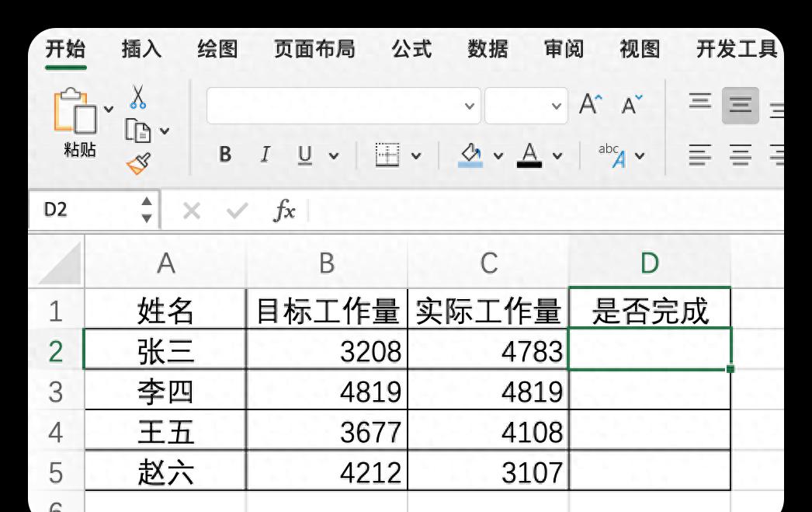Screen dimensions: 812x512
Task: Click the cell containing 4783
Action: tap(488, 350)
